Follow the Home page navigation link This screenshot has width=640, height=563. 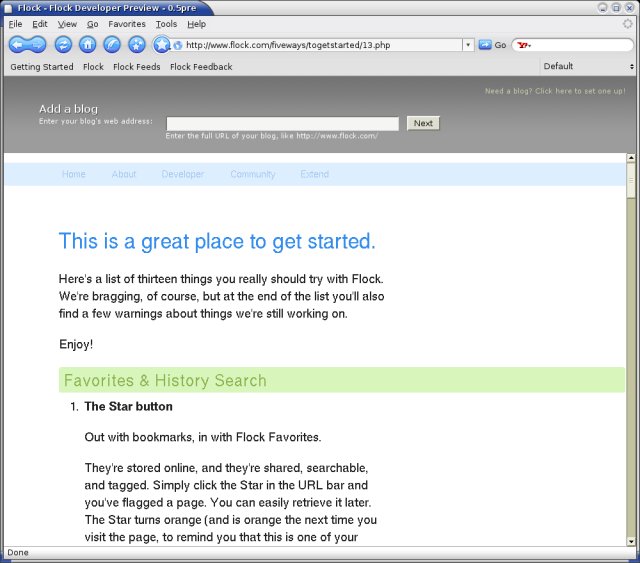[74, 174]
